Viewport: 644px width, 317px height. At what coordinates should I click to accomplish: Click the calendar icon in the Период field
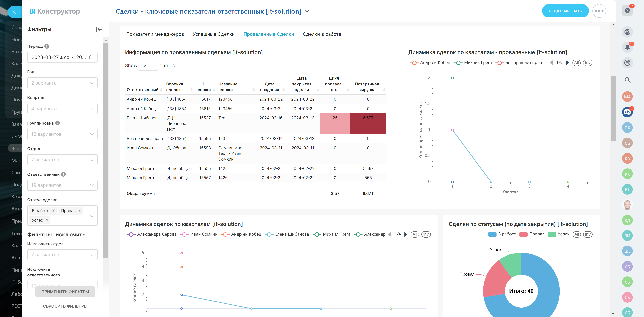click(91, 57)
